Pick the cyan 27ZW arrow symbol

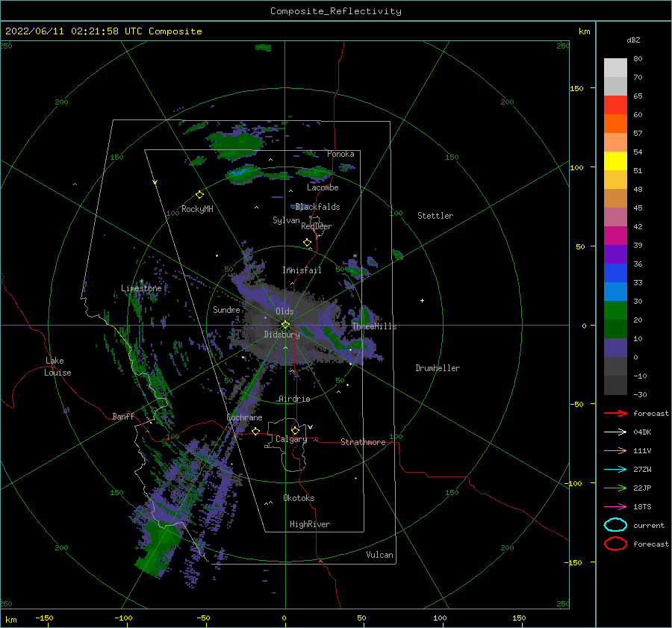615,470
